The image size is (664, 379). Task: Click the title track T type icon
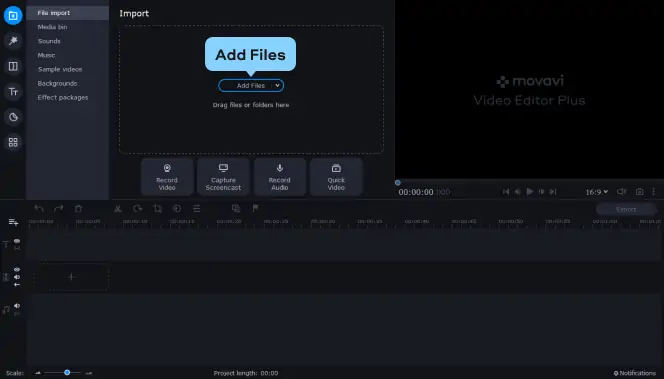(6, 244)
